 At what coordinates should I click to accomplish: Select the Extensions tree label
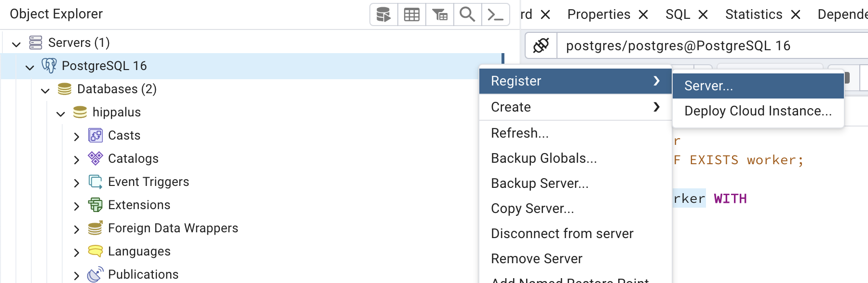(x=139, y=205)
